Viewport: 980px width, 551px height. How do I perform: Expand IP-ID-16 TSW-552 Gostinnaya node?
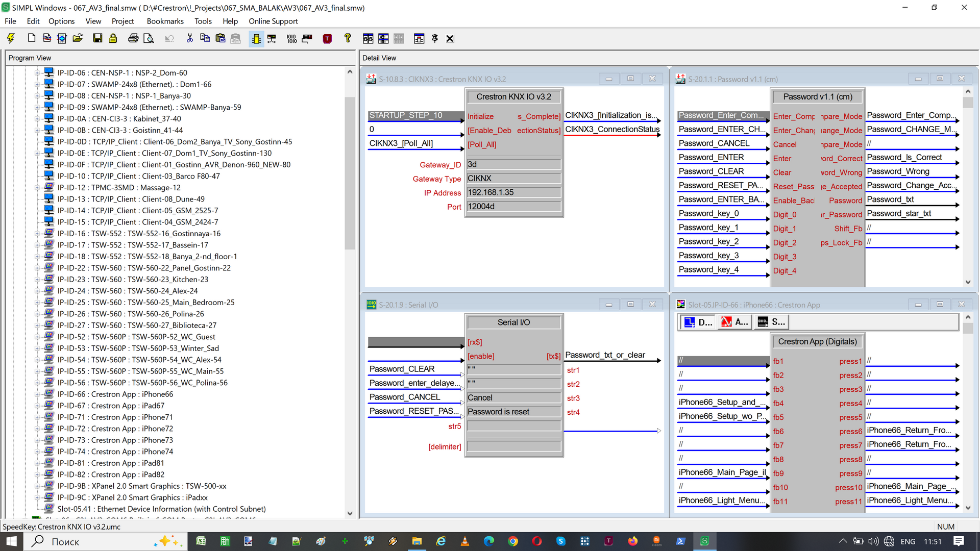[37, 234]
